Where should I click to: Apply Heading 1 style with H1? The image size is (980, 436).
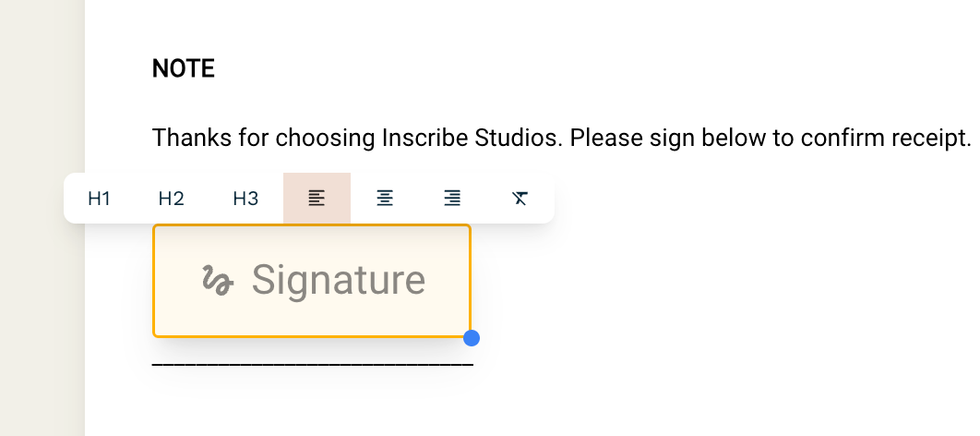tap(100, 198)
